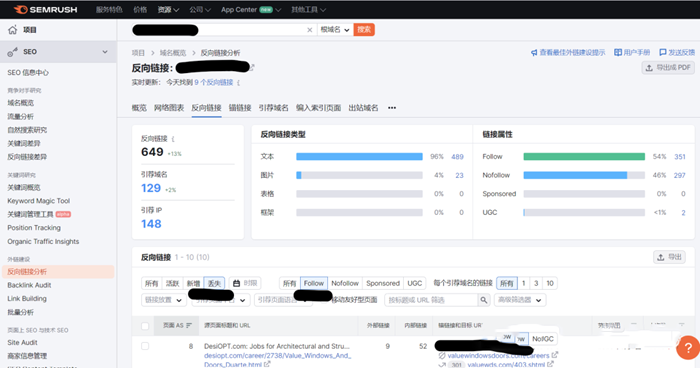Open the 高级筛选器 dropdown
This screenshot has height=368, width=700.
(520, 300)
